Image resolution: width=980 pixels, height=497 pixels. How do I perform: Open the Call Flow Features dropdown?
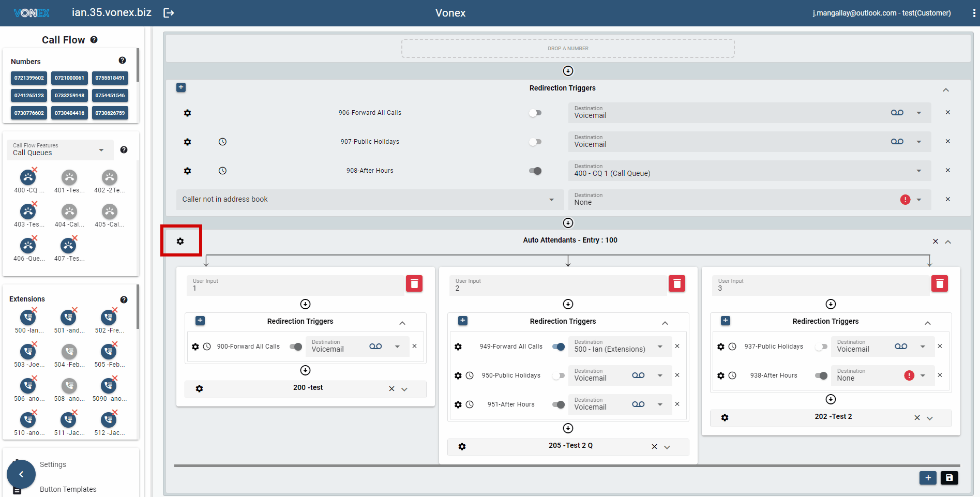click(x=59, y=150)
